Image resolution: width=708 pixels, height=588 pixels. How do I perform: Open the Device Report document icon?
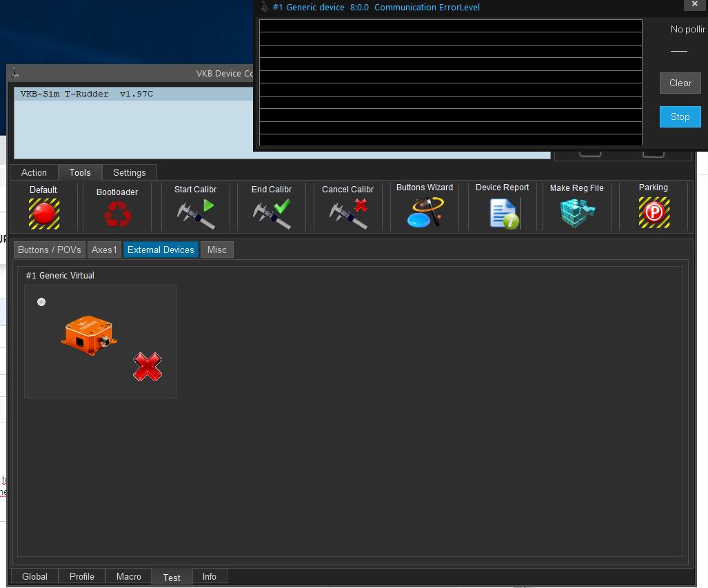[x=504, y=214]
